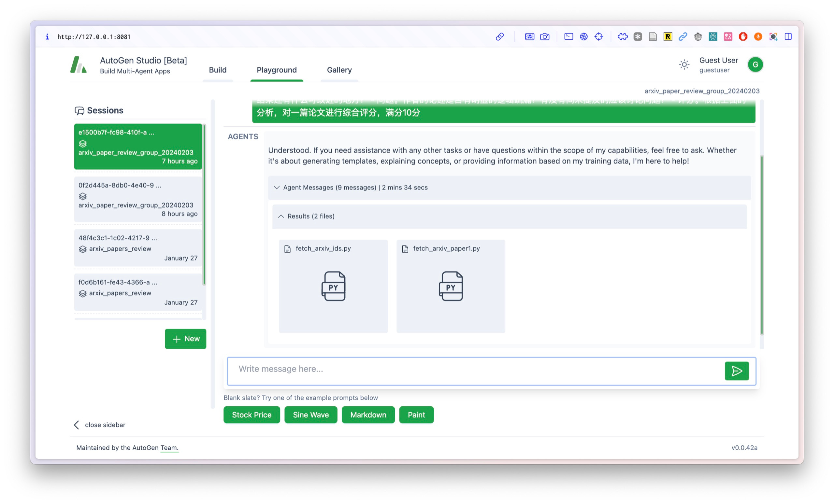The width and height of the screenshot is (834, 504).
Task: Create a new session with New button
Action: tap(185, 339)
